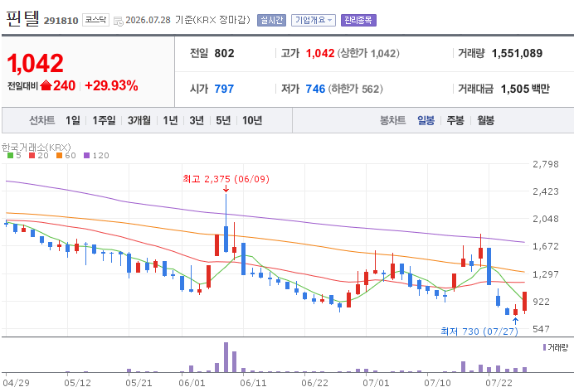Click the 실시간 real-time button

tap(271, 20)
